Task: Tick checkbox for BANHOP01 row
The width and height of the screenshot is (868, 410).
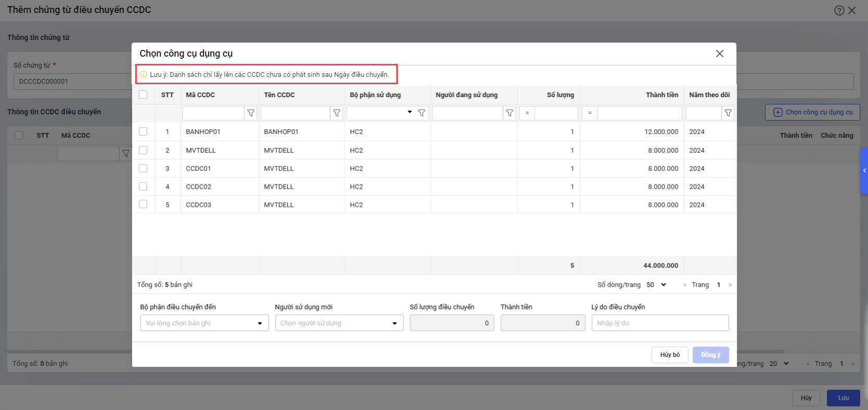Action: tap(143, 132)
